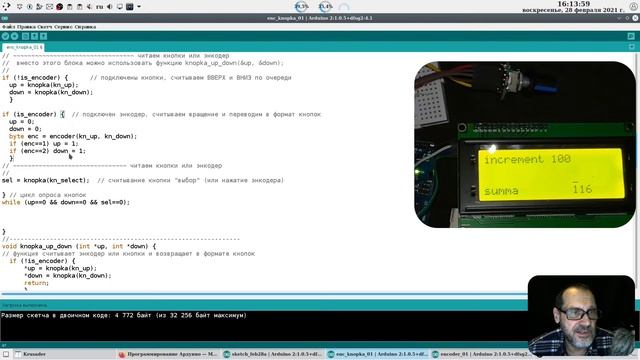The width and height of the screenshot is (640, 360).
Task: Open the Справка menu
Action: pos(85,27)
